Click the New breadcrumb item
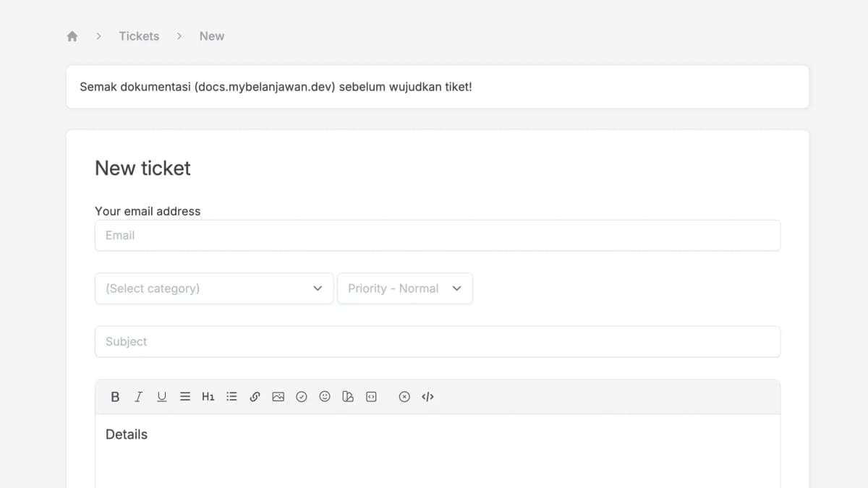Viewport: 868px width, 488px height. coord(212,36)
